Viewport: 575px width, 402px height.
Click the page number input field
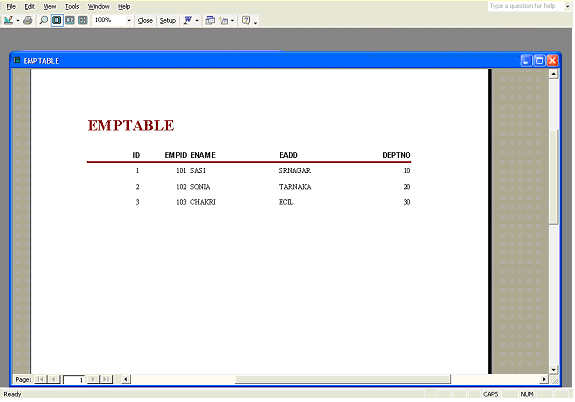point(74,380)
